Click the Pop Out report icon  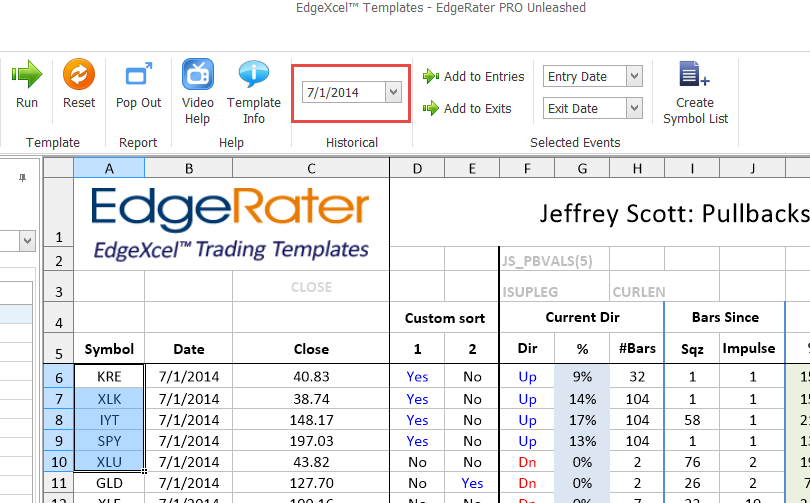(x=138, y=74)
